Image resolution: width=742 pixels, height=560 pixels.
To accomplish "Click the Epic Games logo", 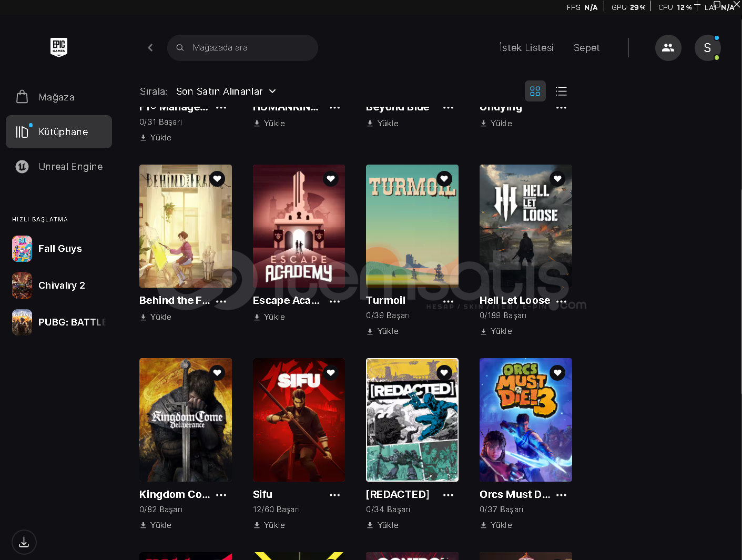I will click(x=59, y=47).
